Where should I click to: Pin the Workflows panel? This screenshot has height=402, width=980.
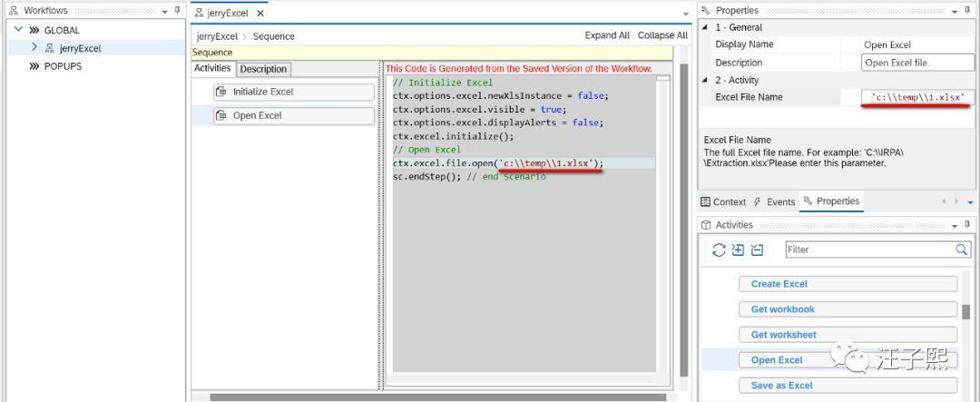click(x=178, y=11)
